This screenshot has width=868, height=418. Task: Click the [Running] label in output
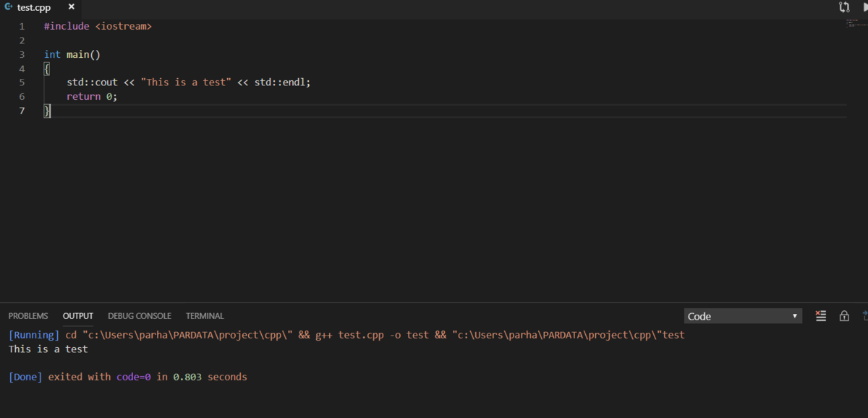34,335
